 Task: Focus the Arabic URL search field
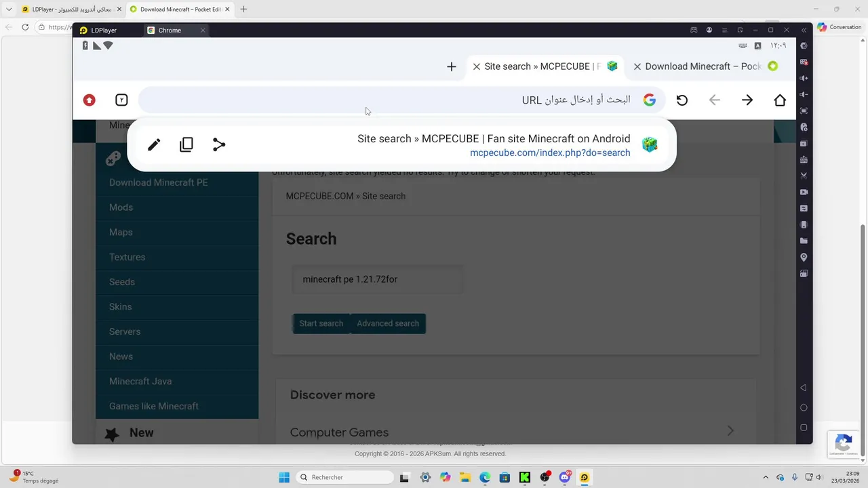[x=401, y=100]
